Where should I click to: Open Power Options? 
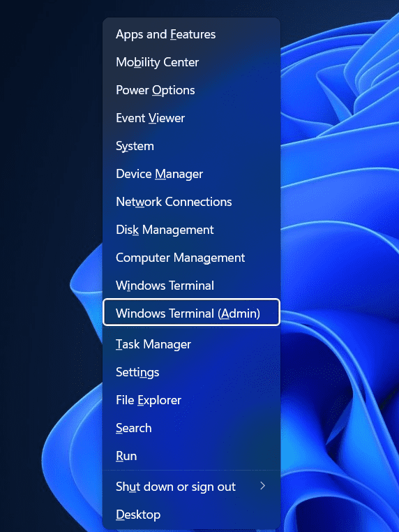pyautogui.click(x=192, y=90)
